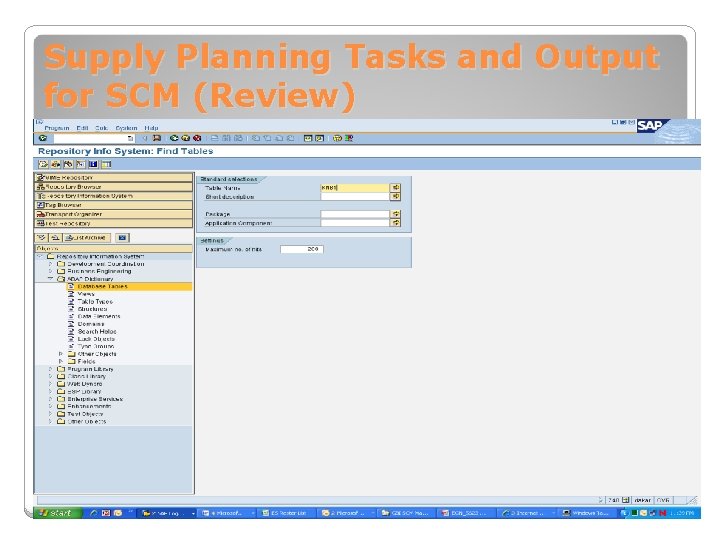Open the MIME Repository navigation button
The height and width of the screenshot is (540, 720).
click(114, 177)
